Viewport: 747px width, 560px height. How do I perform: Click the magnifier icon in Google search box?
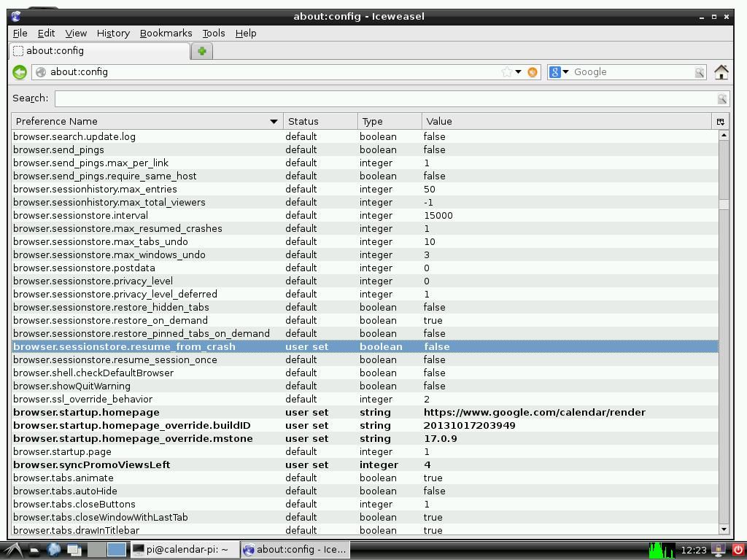pyautogui.click(x=699, y=72)
